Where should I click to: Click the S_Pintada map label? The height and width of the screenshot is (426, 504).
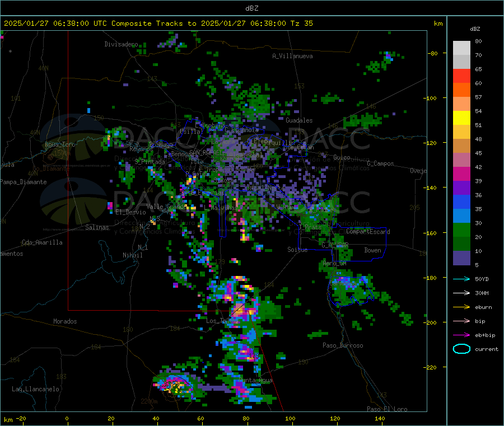pyautogui.click(x=150, y=162)
